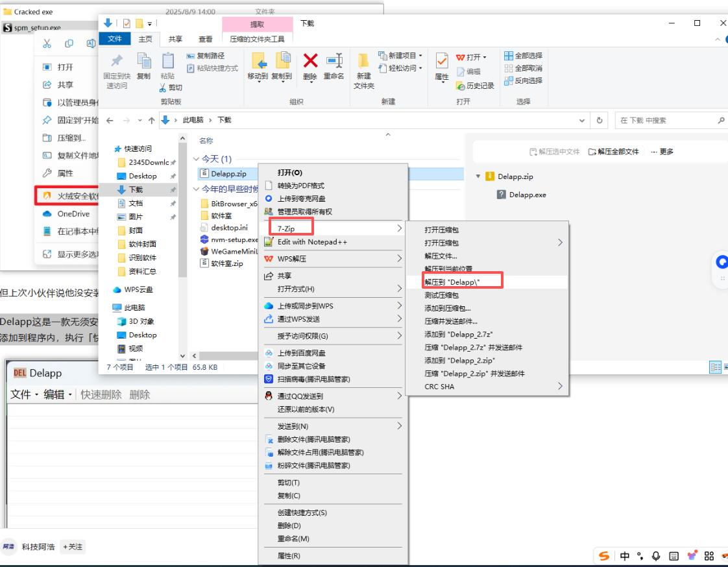Click the Paste icon in the ribbon
728x567 pixels.
click(x=167, y=61)
